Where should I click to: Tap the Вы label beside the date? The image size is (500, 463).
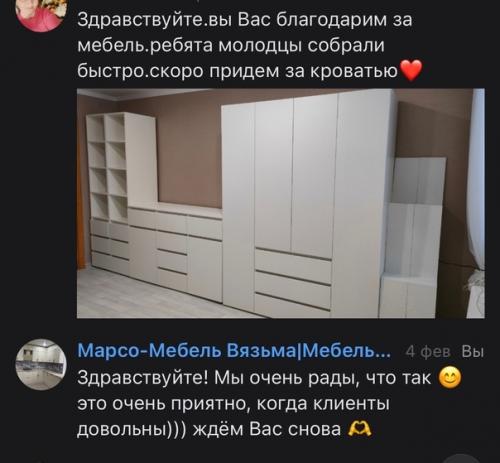[x=473, y=352]
